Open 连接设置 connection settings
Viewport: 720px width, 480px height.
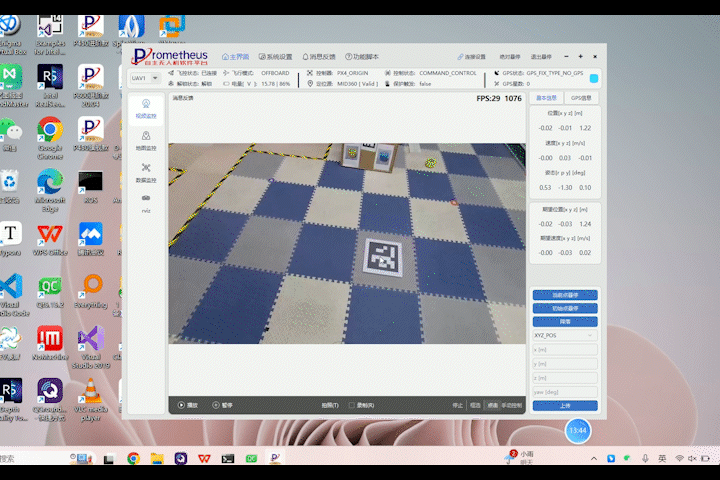pyautogui.click(x=472, y=56)
